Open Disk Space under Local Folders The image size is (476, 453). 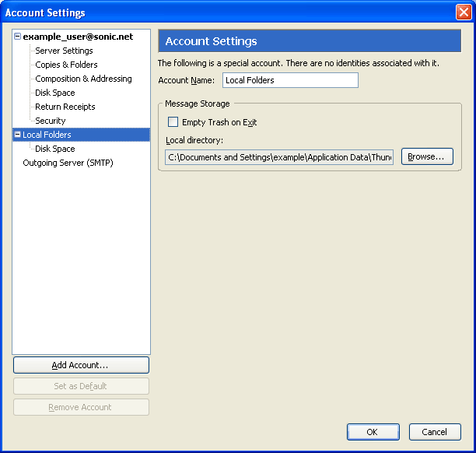pos(55,149)
